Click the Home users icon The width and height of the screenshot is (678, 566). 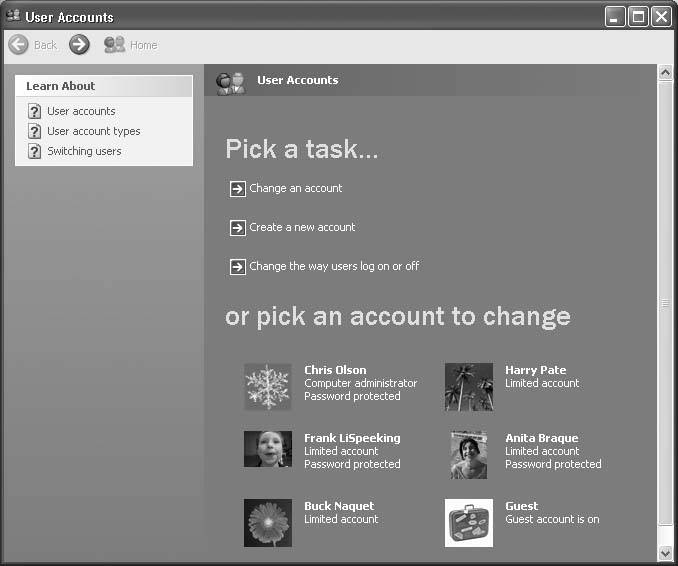114,45
